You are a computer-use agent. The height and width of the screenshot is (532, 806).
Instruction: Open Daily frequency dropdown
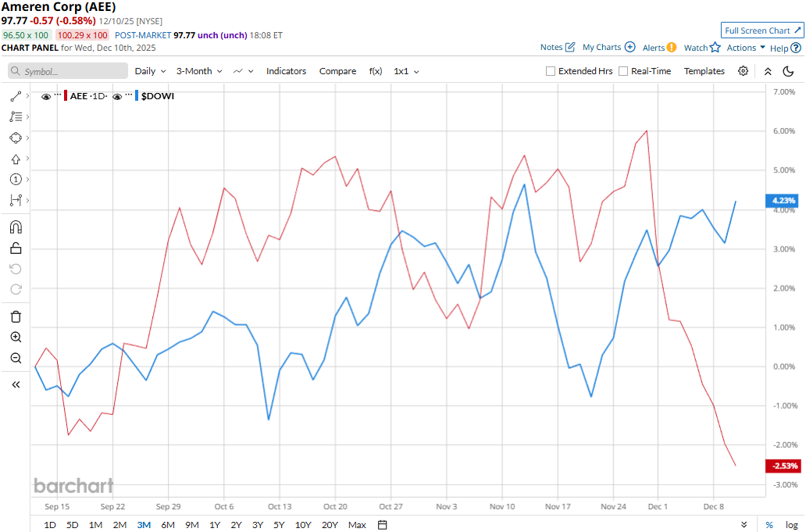coord(150,71)
